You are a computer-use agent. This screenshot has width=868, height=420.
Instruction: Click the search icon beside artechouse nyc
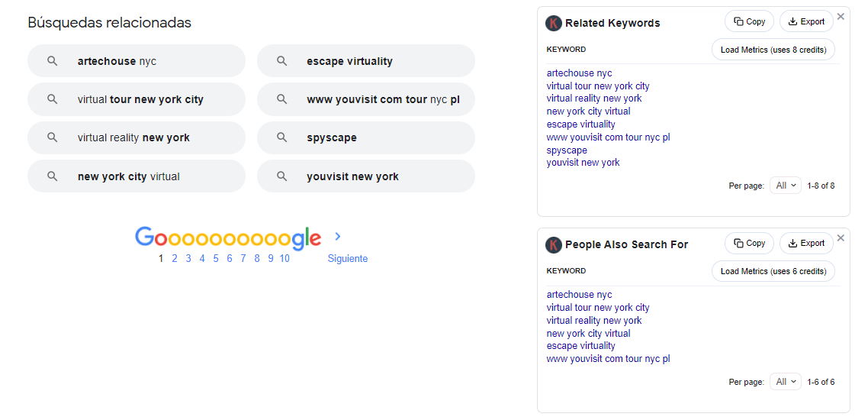click(53, 61)
